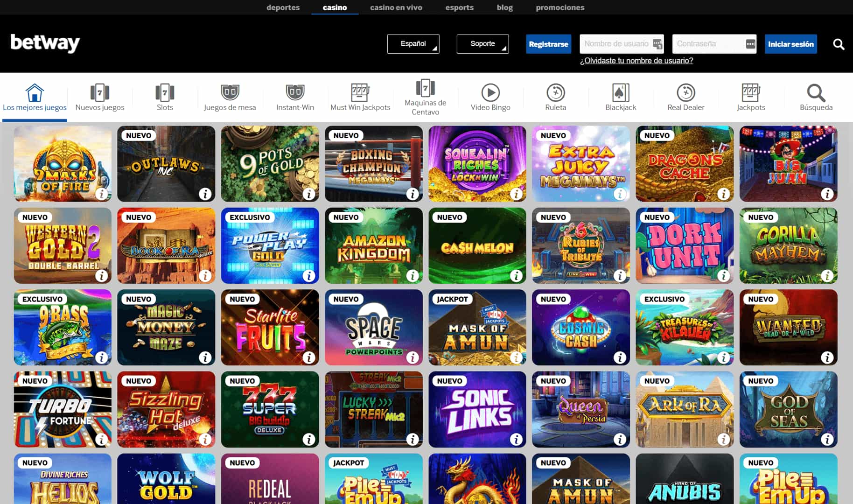Expand the Español language dropdown
The image size is (853, 504).
pyautogui.click(x=413, y=44)
